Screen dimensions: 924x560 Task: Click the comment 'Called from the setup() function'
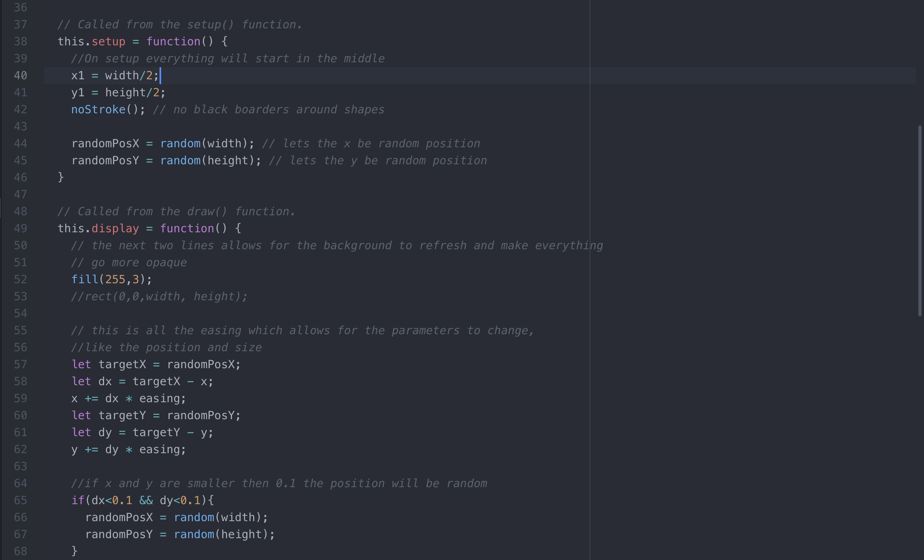(180, 25)
